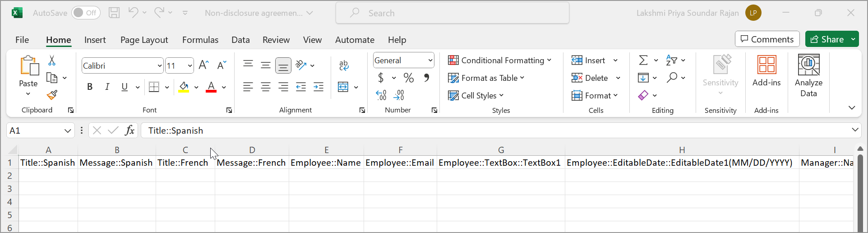Click the AutoSum sigma icon

pyautogui.click(x=643, y=60)
